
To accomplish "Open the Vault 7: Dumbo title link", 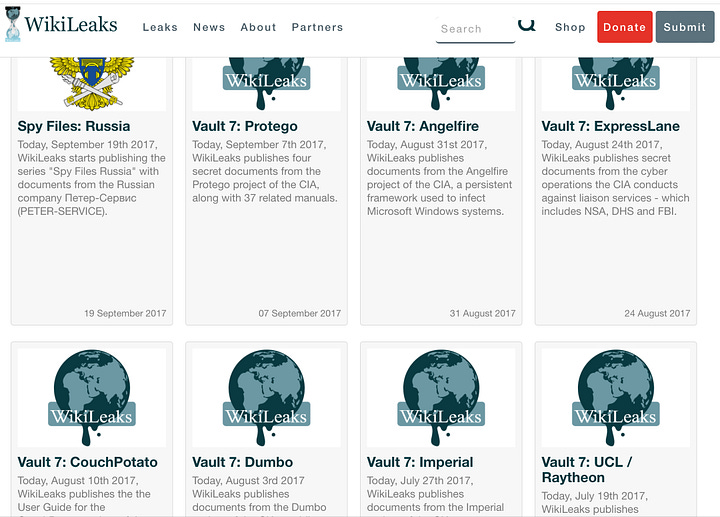I will pyautogui.click(x=242, y=462).
